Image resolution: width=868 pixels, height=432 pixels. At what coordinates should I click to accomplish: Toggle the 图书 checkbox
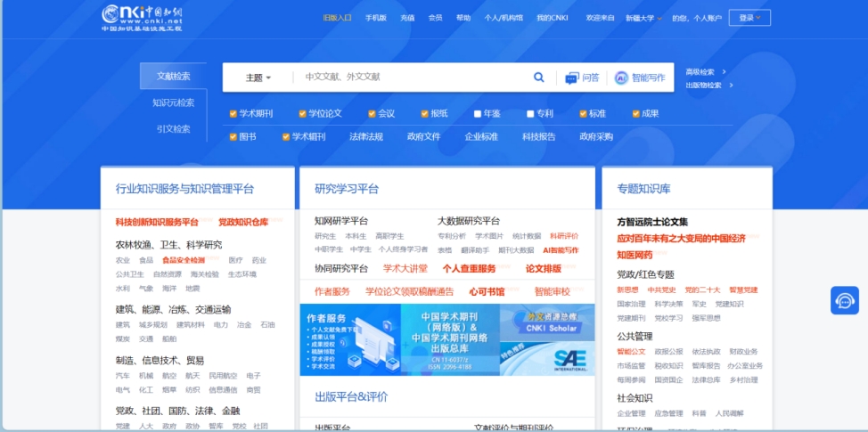pos(233,136)
